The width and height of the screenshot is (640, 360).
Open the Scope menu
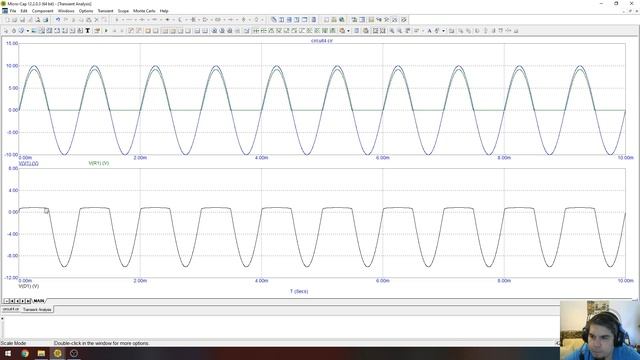coord(123,11)
